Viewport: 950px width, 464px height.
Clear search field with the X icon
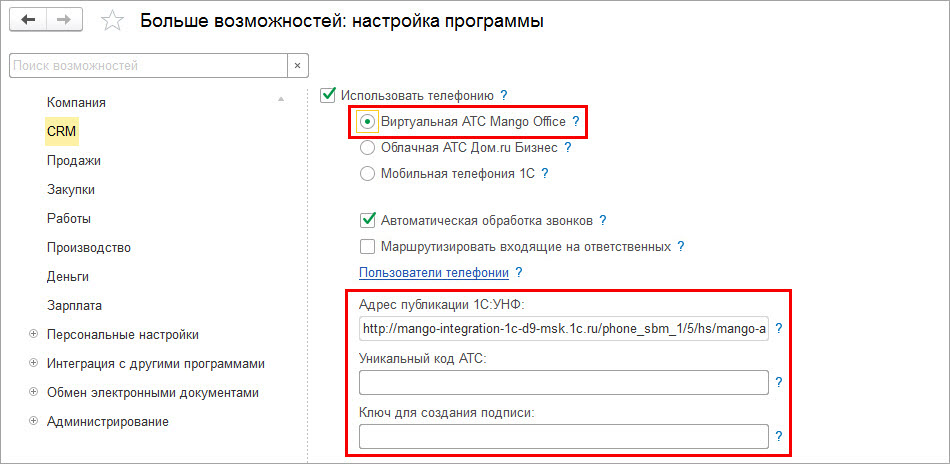point(297,66)
